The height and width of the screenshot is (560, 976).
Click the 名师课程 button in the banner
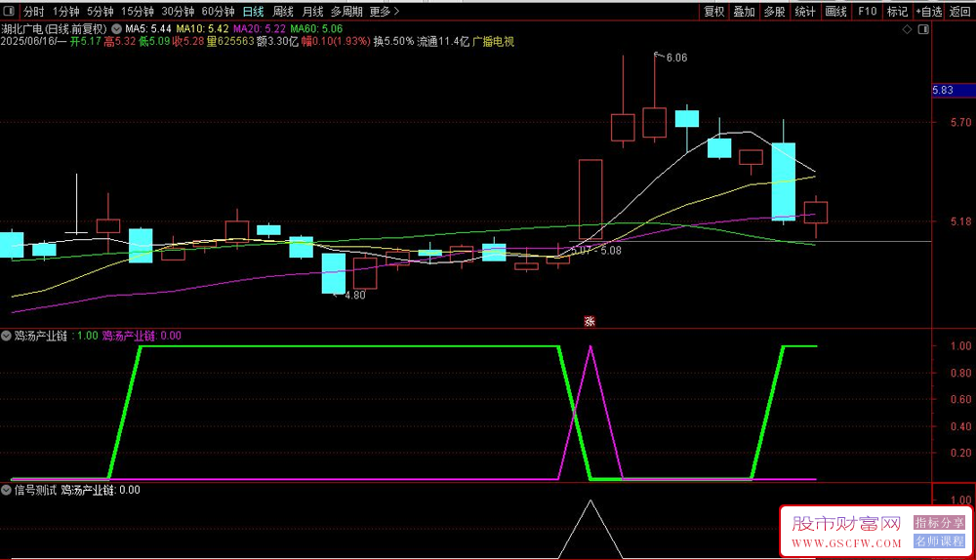coord(939,541)
